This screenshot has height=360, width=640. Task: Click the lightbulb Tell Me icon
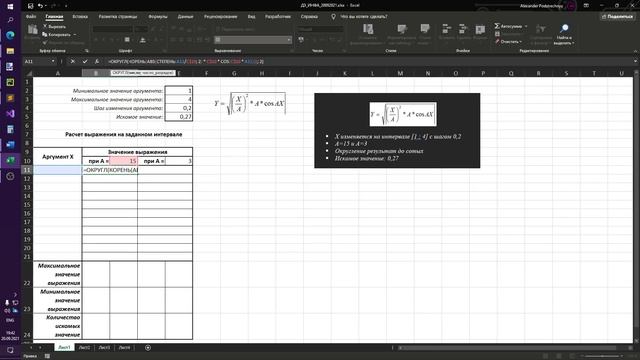[333, 17]
